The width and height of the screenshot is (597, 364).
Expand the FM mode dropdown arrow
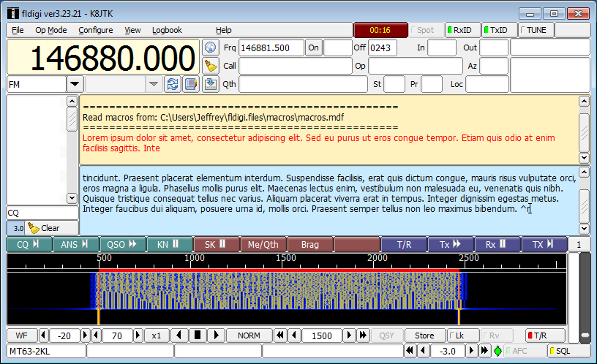[75, 84]
